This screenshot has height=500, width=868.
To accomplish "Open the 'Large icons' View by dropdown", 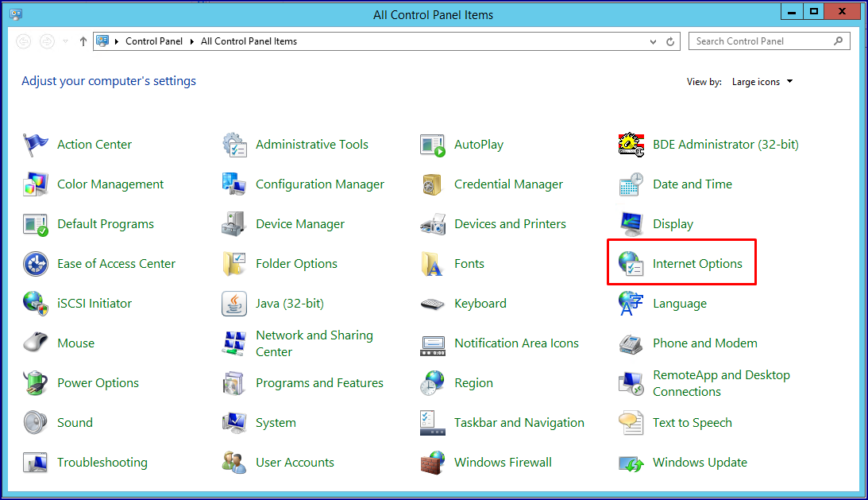I will coord(762,82).
